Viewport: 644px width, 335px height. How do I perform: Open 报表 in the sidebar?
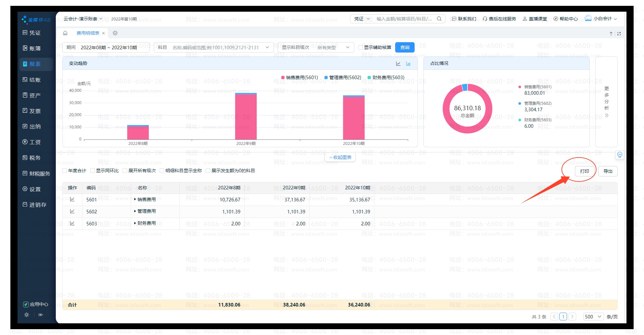(x=35, y=64)
